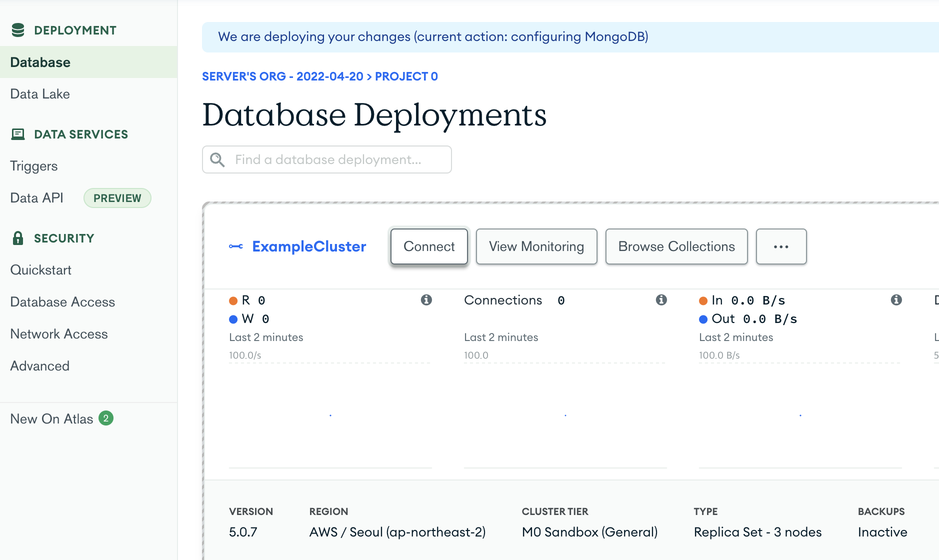This screenshot has width=939, height=560.
Task: Select Database in the sidebar
Action: tap(88, 62)
